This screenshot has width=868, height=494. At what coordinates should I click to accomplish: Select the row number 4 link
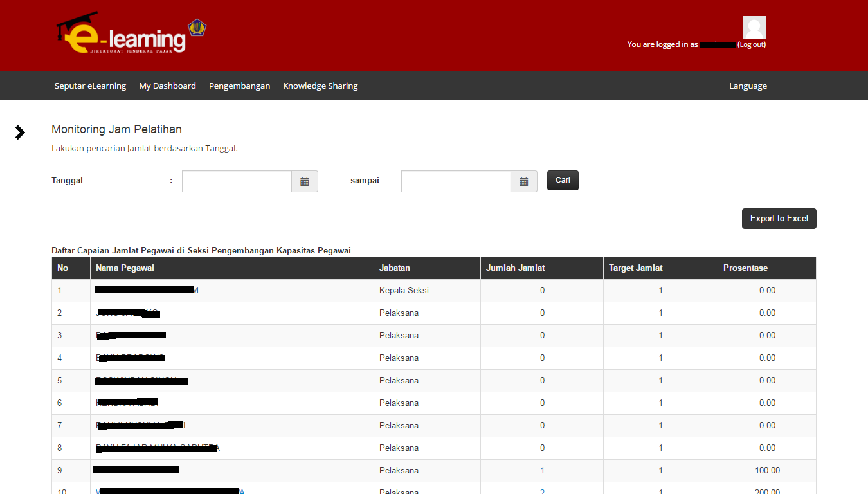click(59, 358)
